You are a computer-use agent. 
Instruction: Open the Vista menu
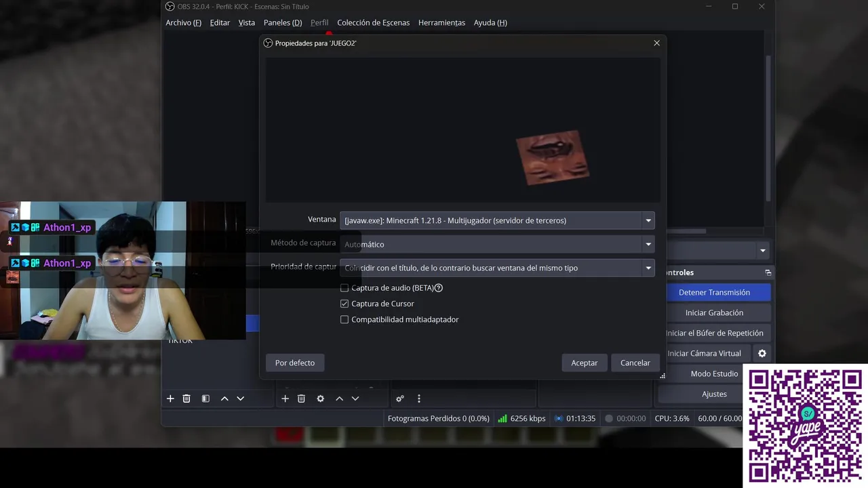(247, 22)
